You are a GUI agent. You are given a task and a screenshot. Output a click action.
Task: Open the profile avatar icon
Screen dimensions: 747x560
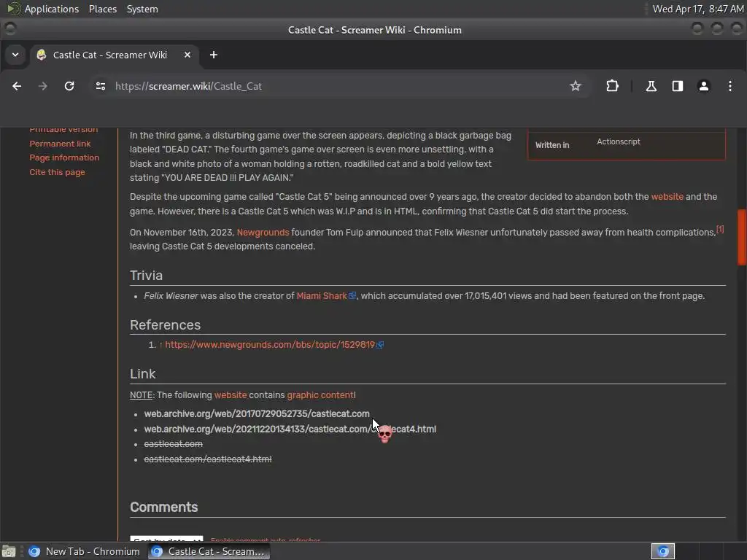tap(704, 86)
